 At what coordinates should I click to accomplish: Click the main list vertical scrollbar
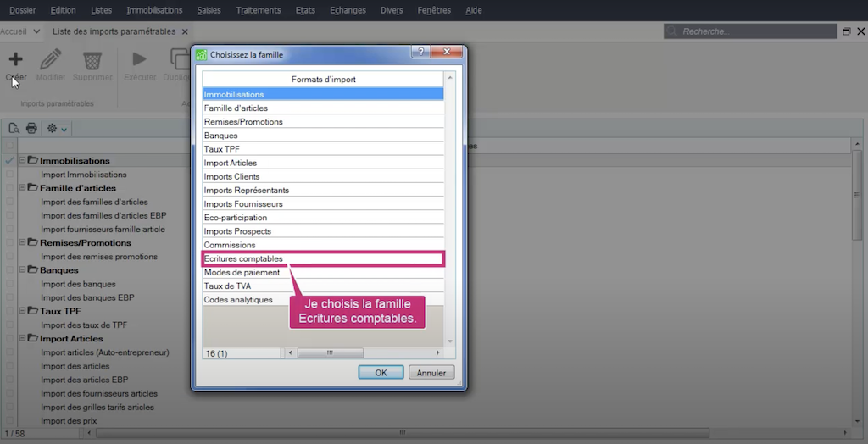(x=856, y=196)
